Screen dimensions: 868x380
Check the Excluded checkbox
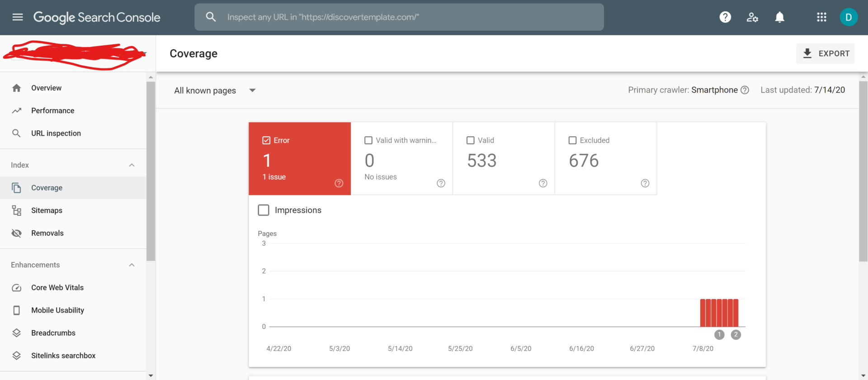(573, 140)
